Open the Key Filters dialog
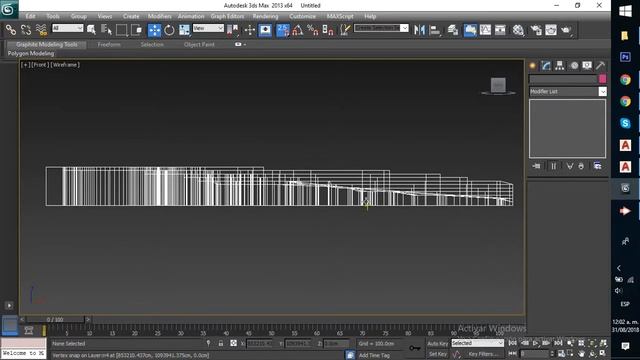This screenshot has height=360, width=640. (x=483, y=354)
